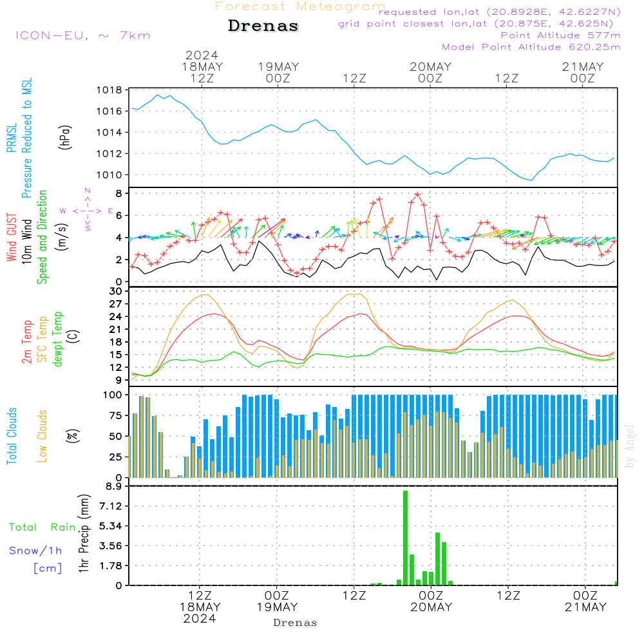Viewport: 644px width, 644px height.
Task: Click the 21 tick on temperature axis
Action: tap(116, 329)
